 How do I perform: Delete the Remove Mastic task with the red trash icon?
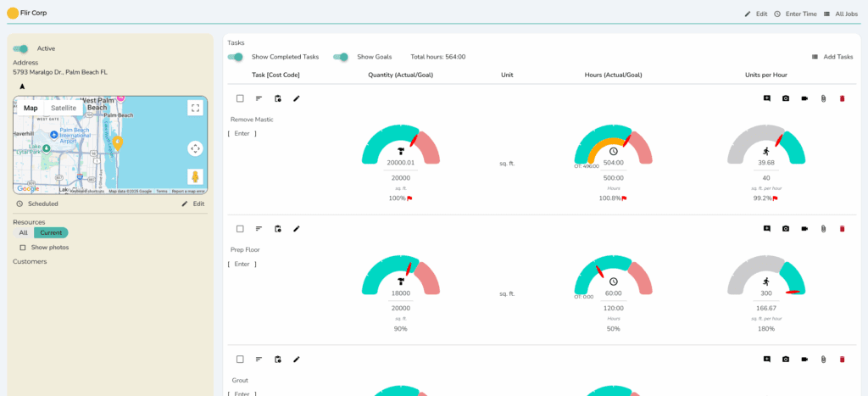coord(842,98)
